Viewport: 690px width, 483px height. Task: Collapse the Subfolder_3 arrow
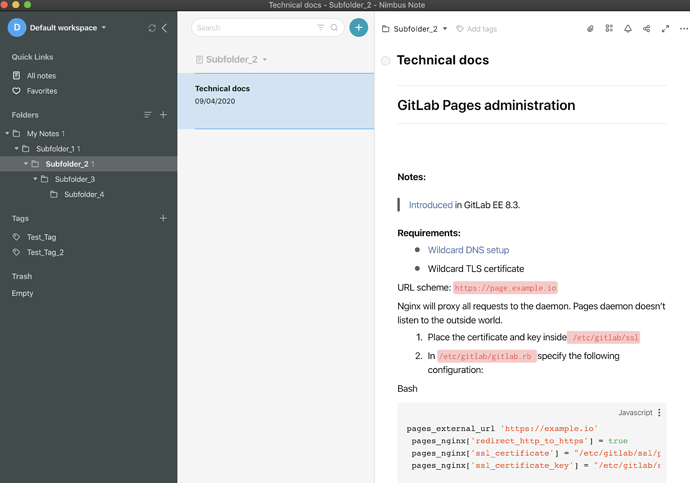[35, 179]
